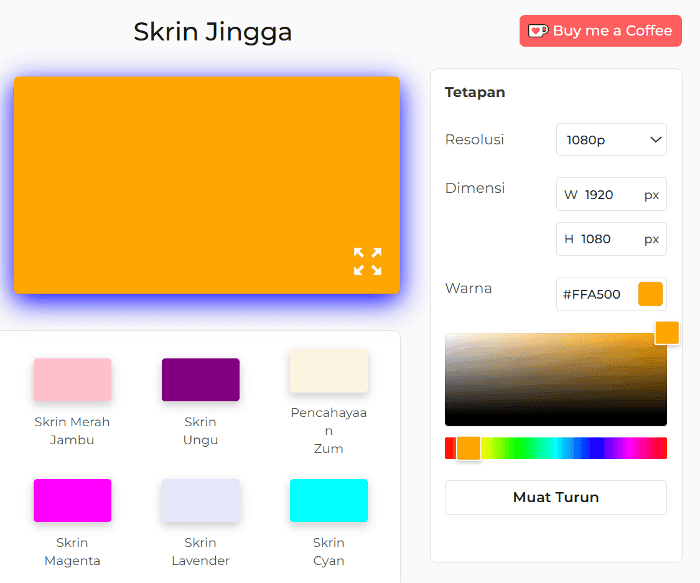Click the Dimensi label

click(475, 188)
